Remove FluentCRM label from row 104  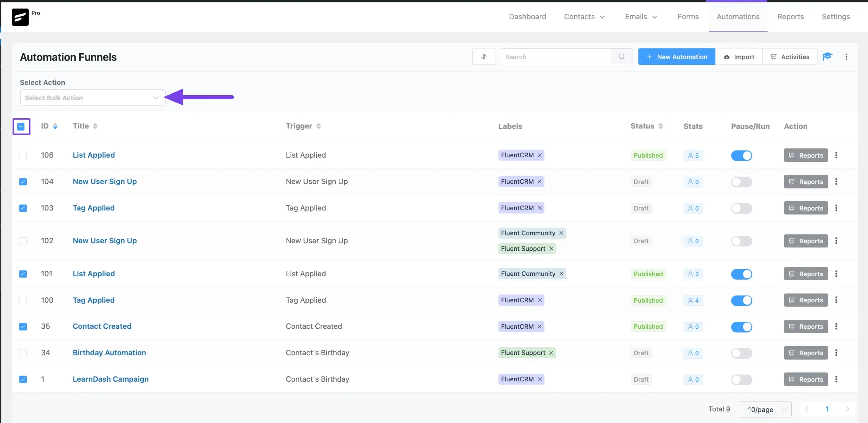[x=539, y=181]
